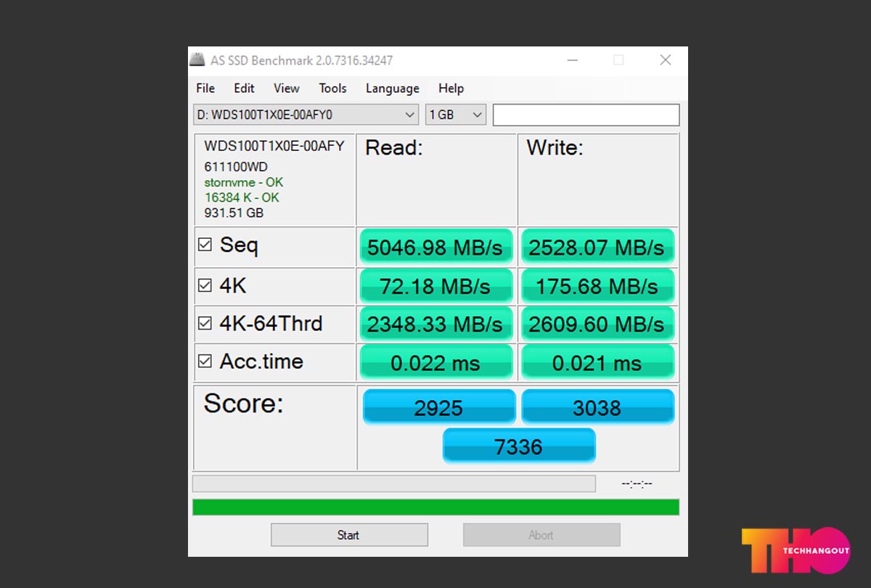Click the 4K-64Thrd write result 2609.60 MB/s

pos(597,324)
